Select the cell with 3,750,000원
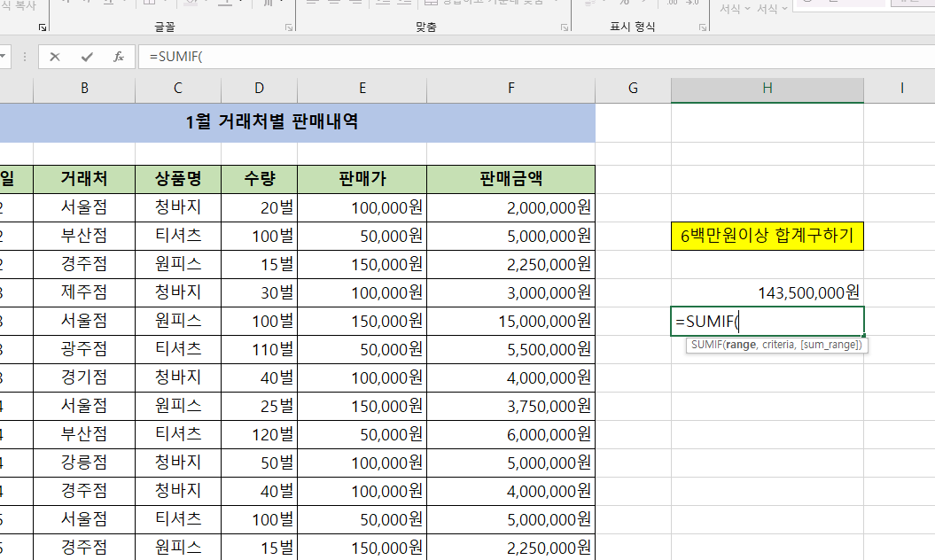This screenshot has width=935, height=560. [511, 406]
